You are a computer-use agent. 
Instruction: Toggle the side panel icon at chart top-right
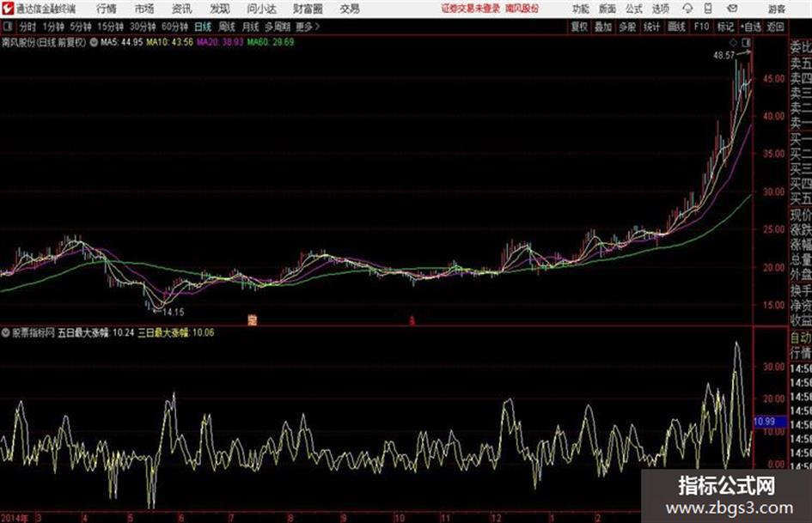(x=746, y=42)
